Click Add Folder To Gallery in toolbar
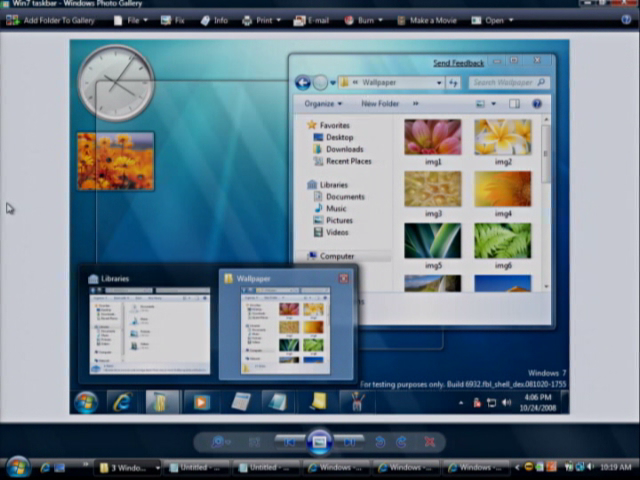This screenshot has height=480, width=640. pos(51,20)
